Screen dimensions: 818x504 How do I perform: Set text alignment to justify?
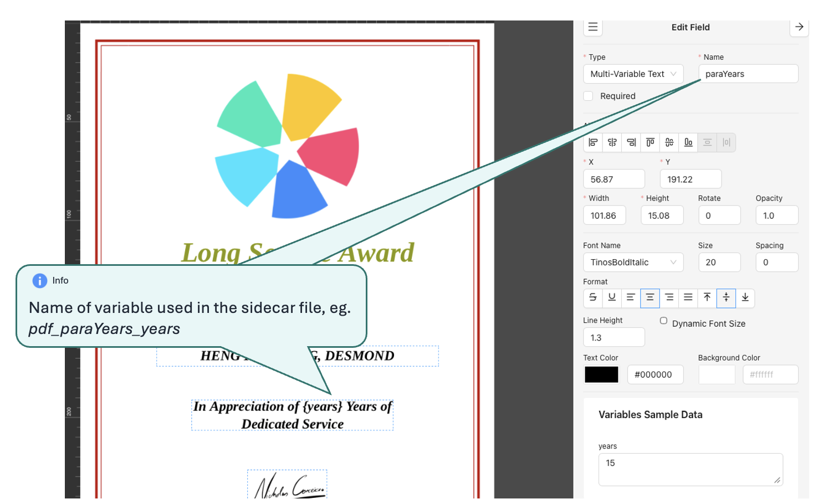point(688,297)
